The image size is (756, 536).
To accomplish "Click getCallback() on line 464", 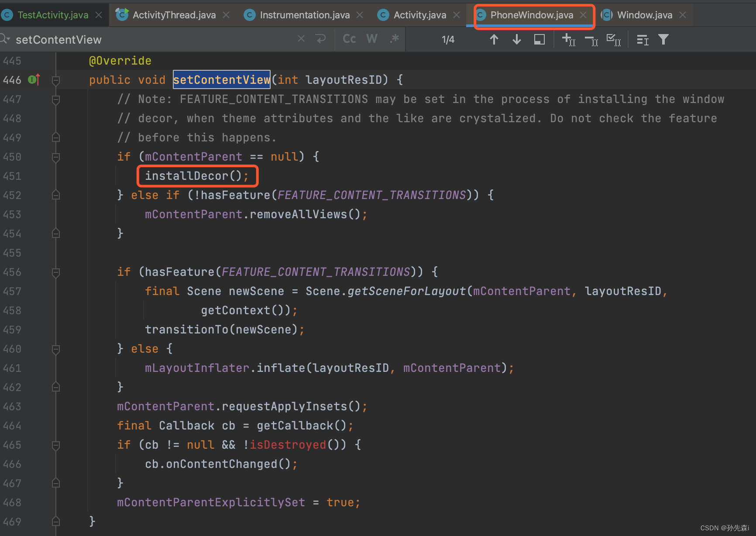I will [302, 426].
